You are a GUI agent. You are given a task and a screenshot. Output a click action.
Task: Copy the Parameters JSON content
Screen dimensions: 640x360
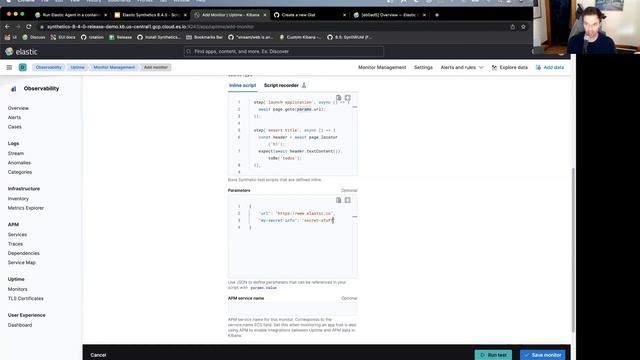click(338, 200)
